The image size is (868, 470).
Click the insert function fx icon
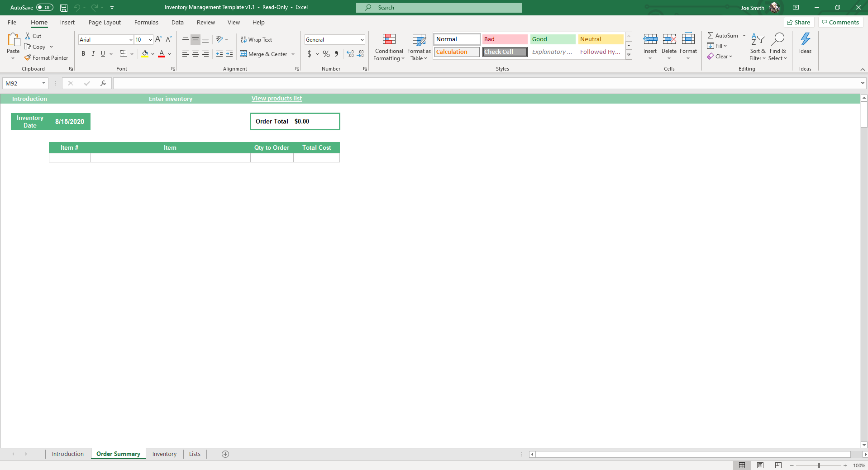click(x=103, y=83)
